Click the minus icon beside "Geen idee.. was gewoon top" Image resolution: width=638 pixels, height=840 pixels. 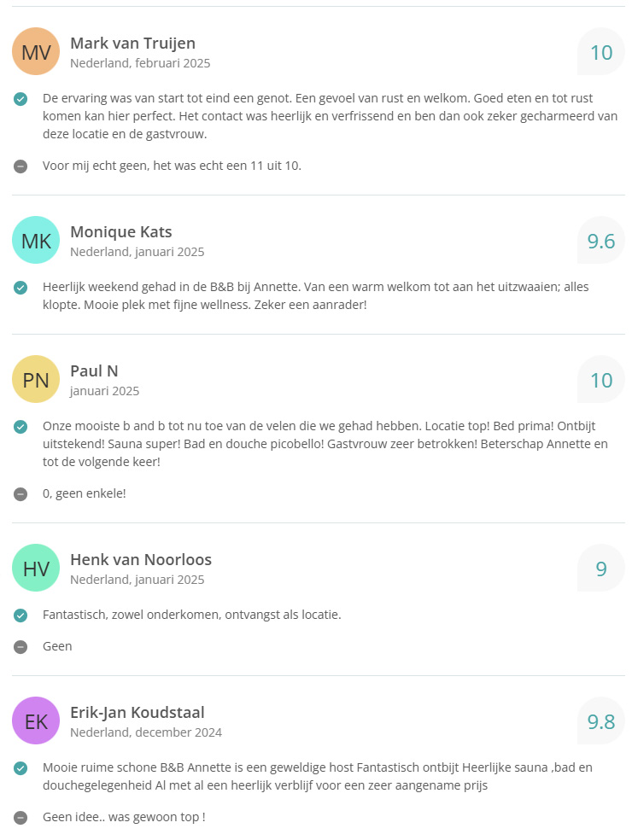click(x=20, y=818)
